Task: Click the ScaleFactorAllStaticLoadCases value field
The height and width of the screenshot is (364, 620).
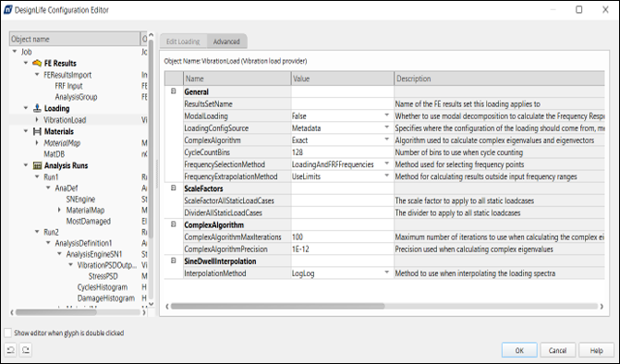Action: tap(342, 200)
